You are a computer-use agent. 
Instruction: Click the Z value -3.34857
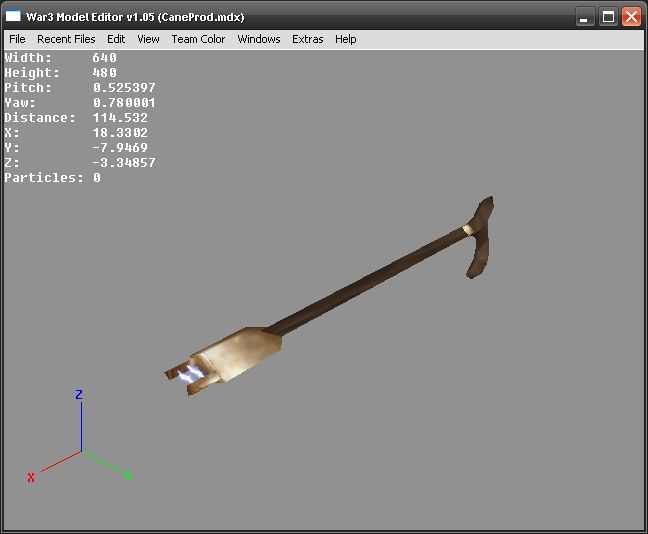pos(124,162)
